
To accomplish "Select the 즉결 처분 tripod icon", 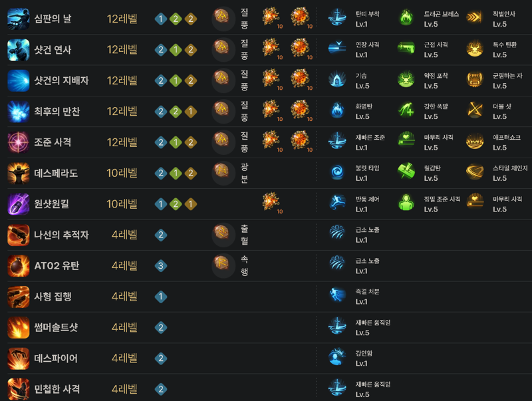I will coord(337,295).
